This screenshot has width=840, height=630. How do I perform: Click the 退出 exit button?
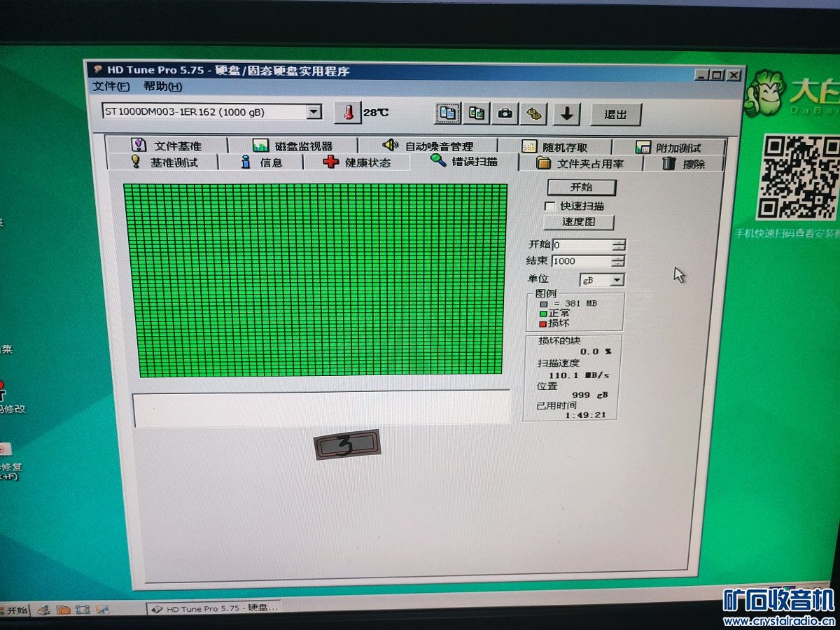[x=615, y=114]
